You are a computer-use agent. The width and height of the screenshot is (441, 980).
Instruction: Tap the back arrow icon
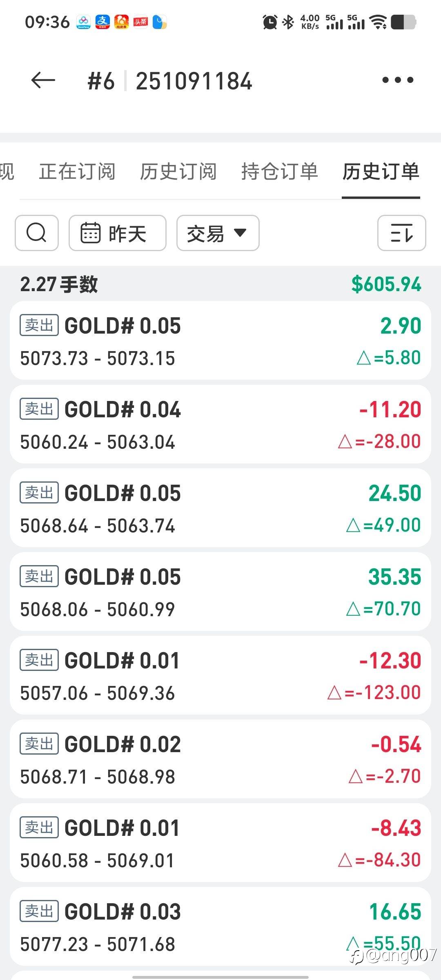[x=43, y=80]
